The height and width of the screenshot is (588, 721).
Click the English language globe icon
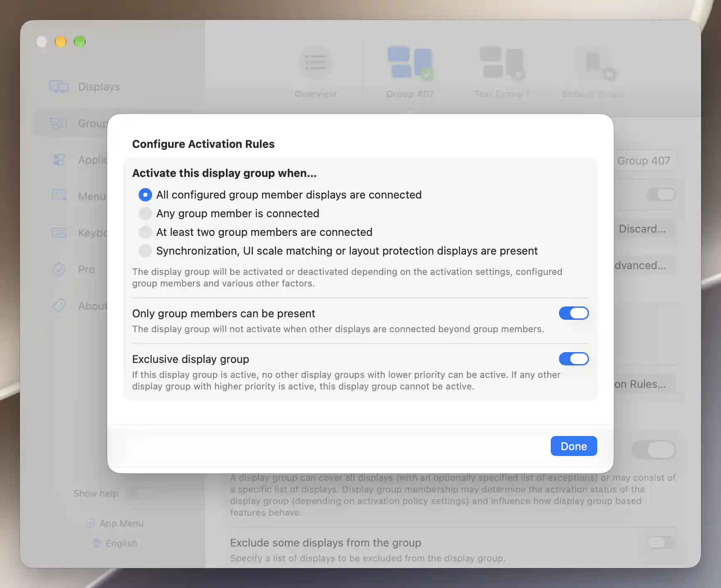(x=96, y=543)
